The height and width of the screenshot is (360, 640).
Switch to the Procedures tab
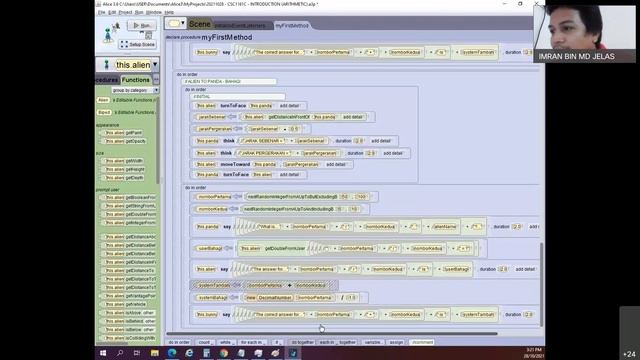pyautogui.click(x=107, y=80)
